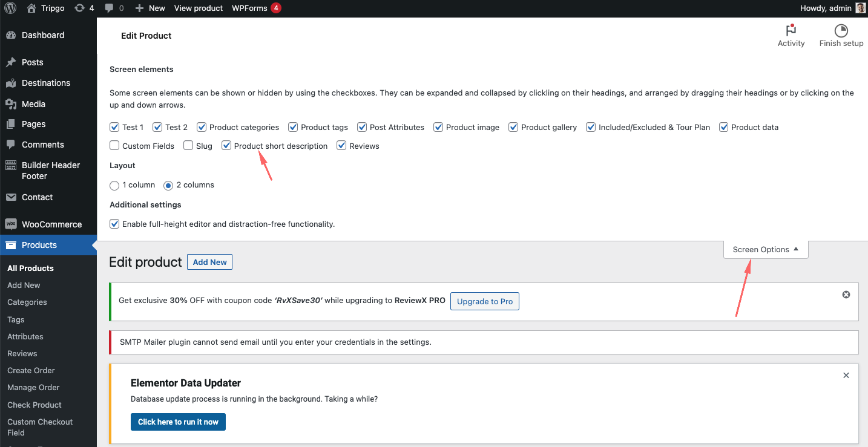
Task: Click the plus New icon in admin bar
Action: pyautogui.click(x=139, y=8)
